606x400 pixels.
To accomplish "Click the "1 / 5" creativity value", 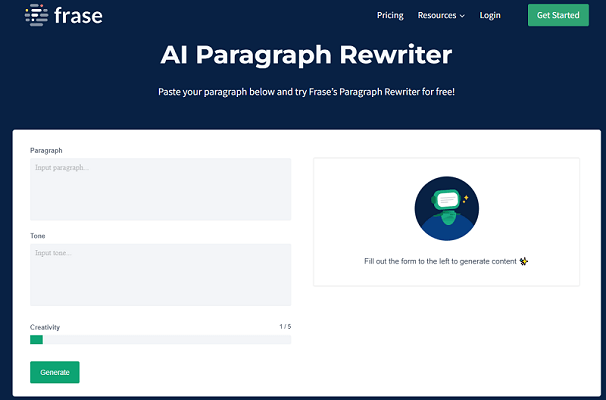I will tap(285, 327).
